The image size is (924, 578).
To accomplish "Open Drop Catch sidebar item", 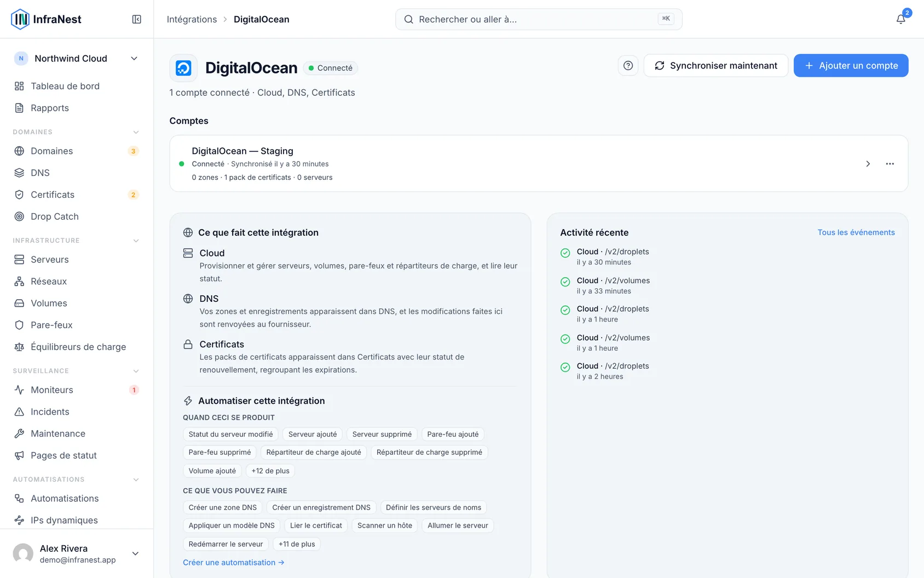I will (x=77, y=216).
